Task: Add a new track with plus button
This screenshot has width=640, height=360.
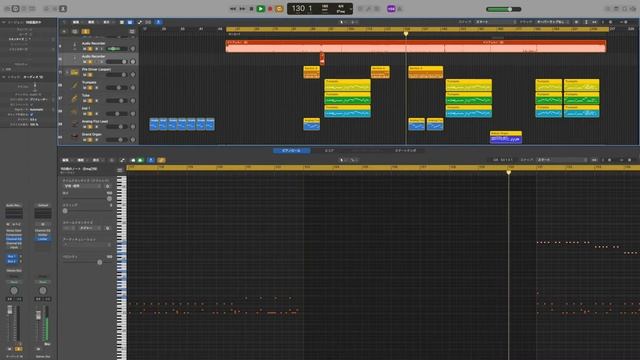Action: tap(64, 31)
